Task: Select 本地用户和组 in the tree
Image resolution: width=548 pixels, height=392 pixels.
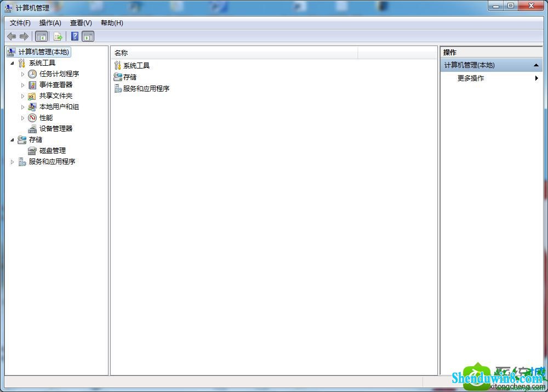Action: pos(59,107)
